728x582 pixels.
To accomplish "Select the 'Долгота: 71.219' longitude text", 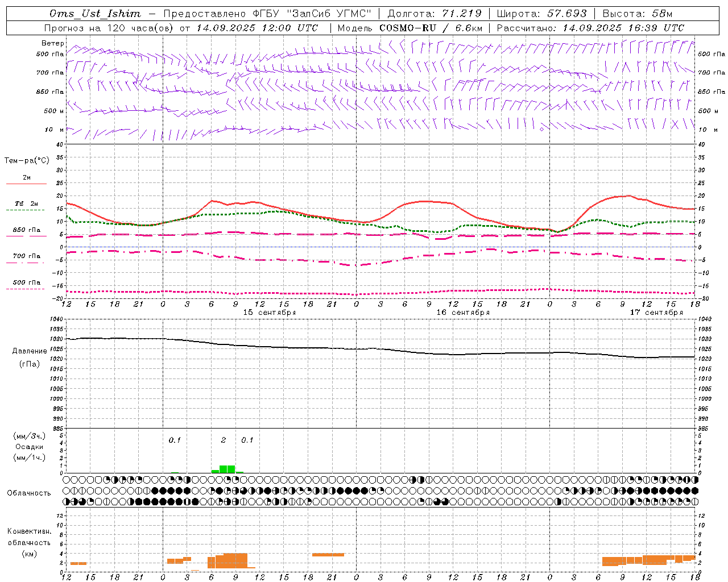I will [435, 14].
